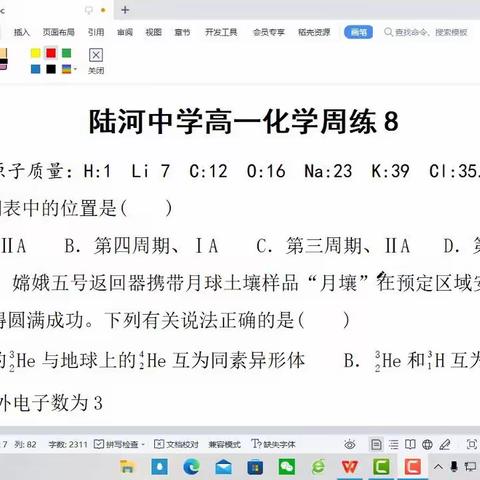The width and height of the screenshot is (480, 480).
Task: Pick the yellow pen color
Action: click(35, 53)
